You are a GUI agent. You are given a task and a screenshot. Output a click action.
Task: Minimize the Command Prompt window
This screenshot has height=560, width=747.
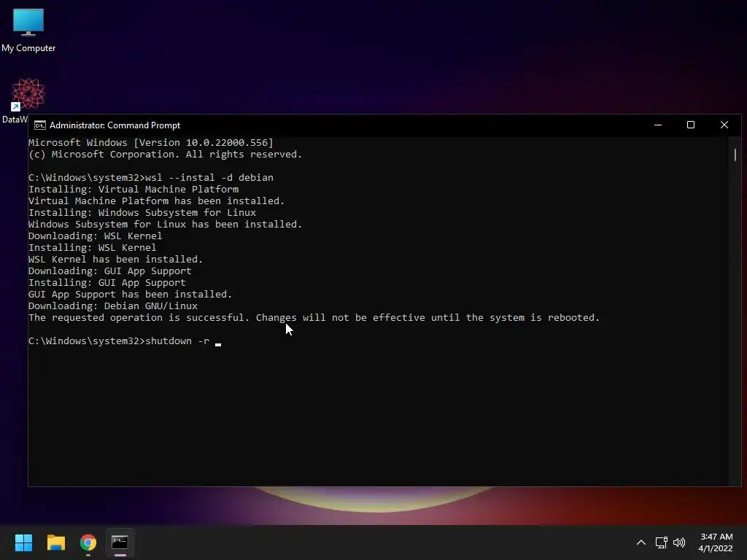[658, 125]
